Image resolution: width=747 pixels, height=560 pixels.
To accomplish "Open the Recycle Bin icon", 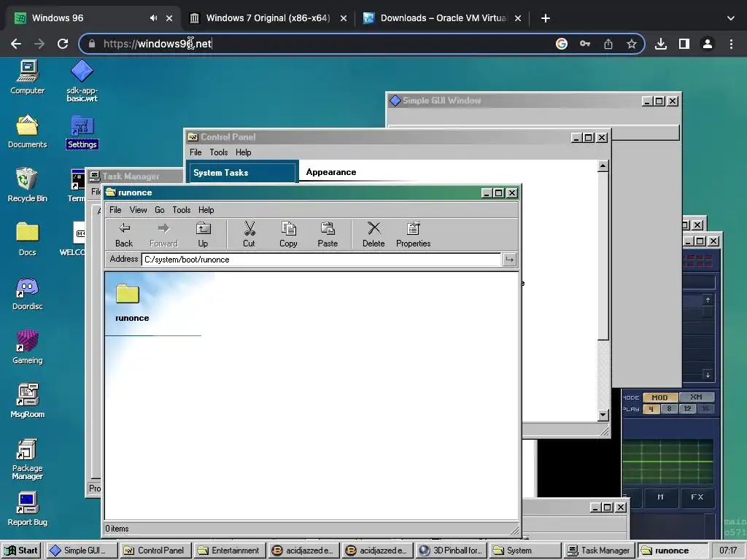I will coord(27,185).
